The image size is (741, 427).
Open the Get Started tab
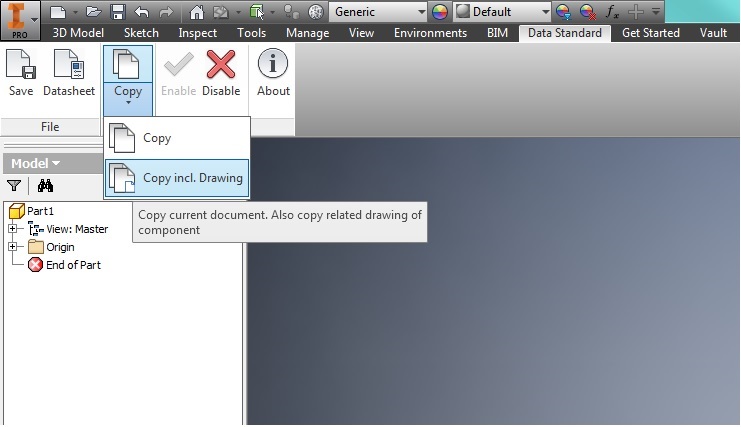coord(651,33)
